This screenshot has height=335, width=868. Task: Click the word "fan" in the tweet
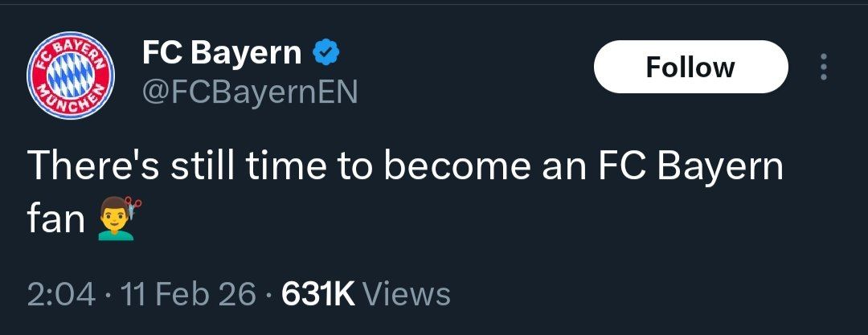pyautogui.click(x=56, y=219)
